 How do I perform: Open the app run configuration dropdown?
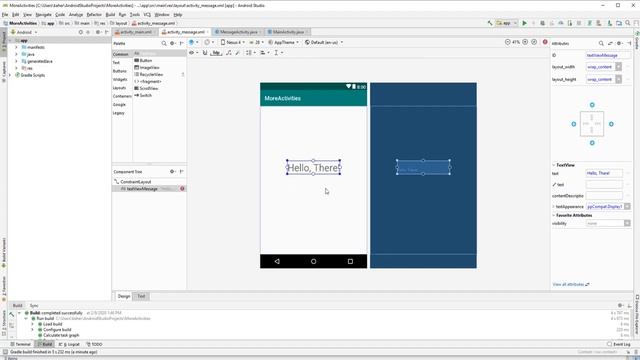click(507, 23)
